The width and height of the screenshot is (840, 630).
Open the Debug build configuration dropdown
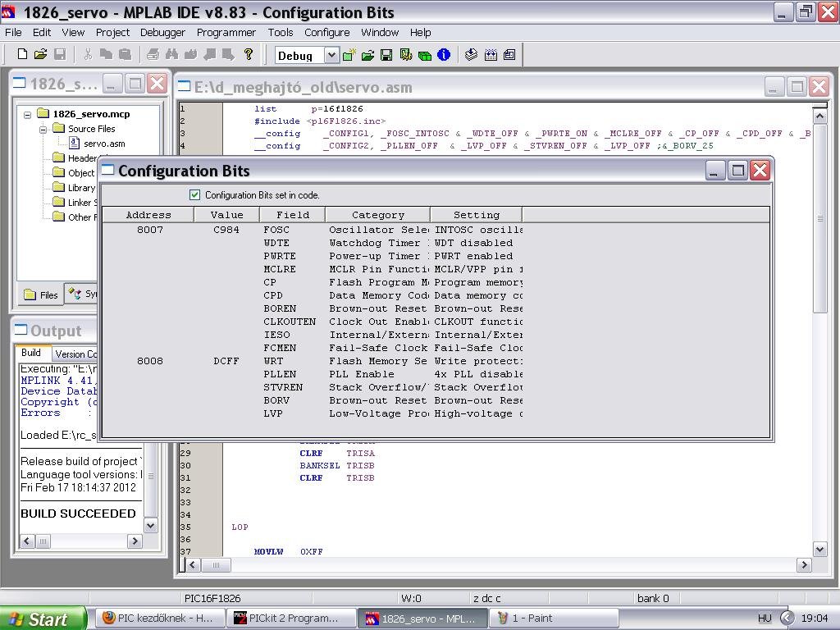tap(331, 55)
